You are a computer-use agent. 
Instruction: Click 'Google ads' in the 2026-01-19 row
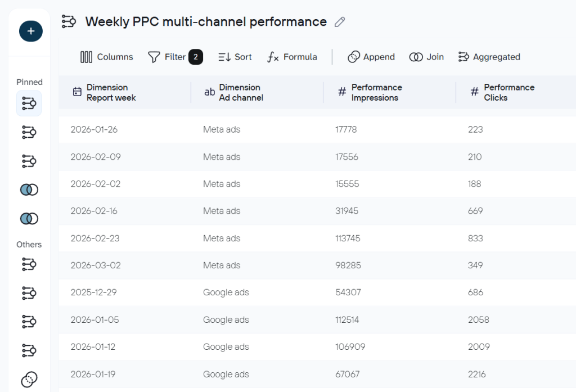[226, 375]
